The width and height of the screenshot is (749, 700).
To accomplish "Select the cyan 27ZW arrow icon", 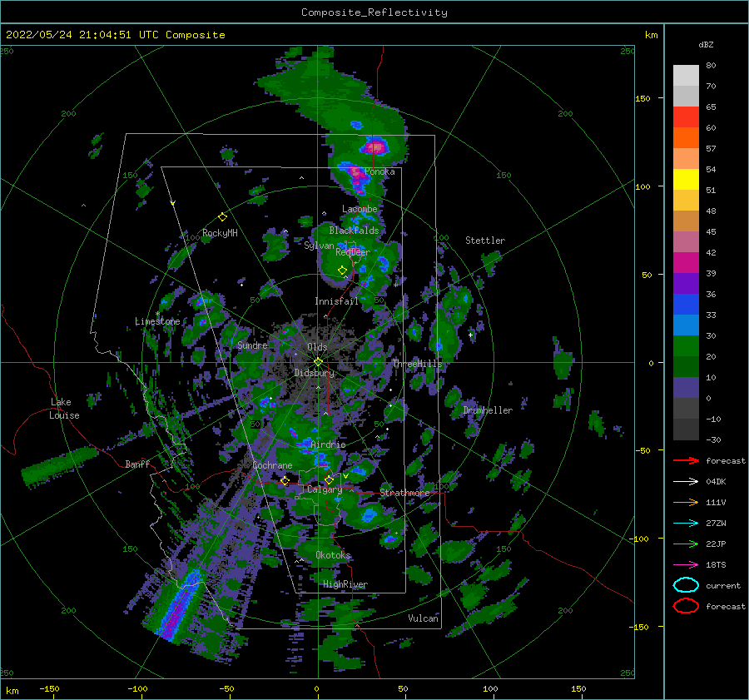I will 686,524.
